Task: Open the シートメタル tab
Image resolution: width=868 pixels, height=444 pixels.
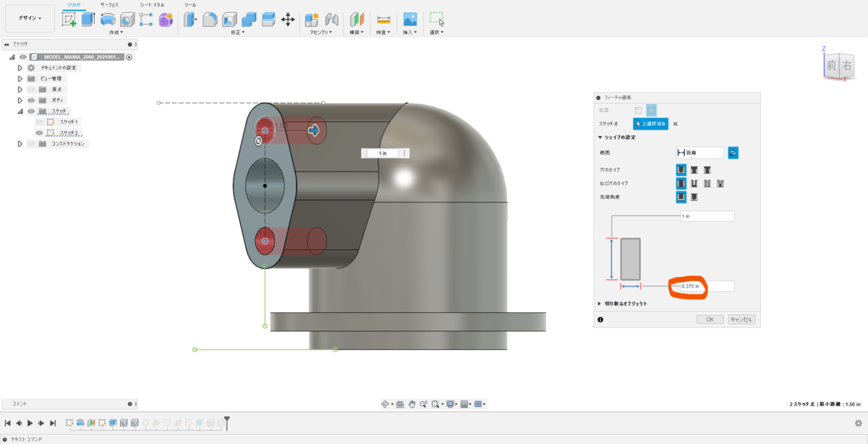Action: pyautogui.click(x=152, y=4)
